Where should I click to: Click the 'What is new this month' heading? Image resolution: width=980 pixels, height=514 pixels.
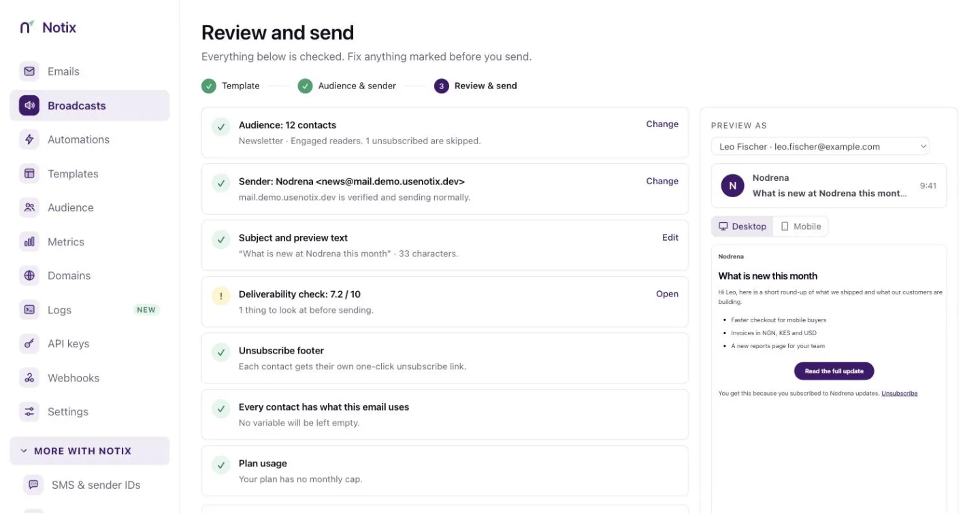(768, 276)
